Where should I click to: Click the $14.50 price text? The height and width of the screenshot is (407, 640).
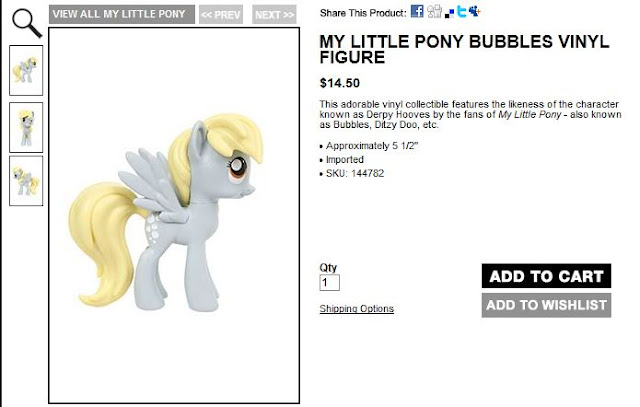340,83
